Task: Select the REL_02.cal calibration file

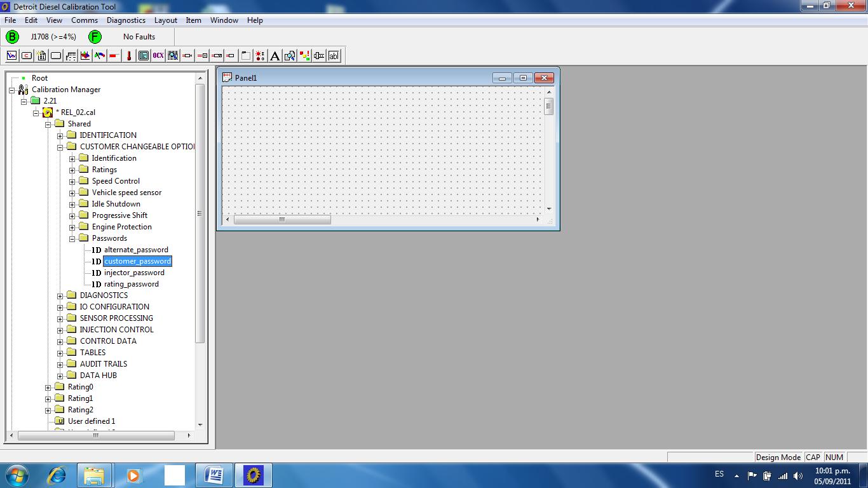Action: 76,112
